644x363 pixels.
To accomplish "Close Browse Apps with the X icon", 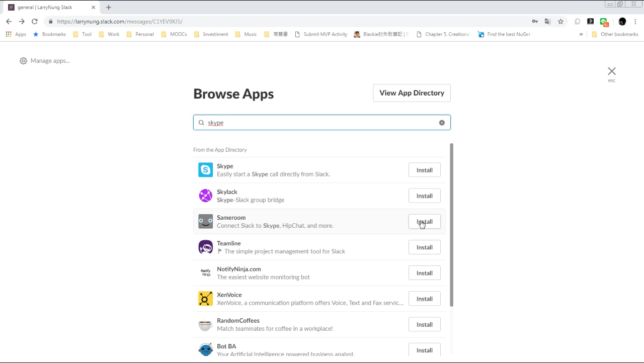I will [x=611, y=71].
